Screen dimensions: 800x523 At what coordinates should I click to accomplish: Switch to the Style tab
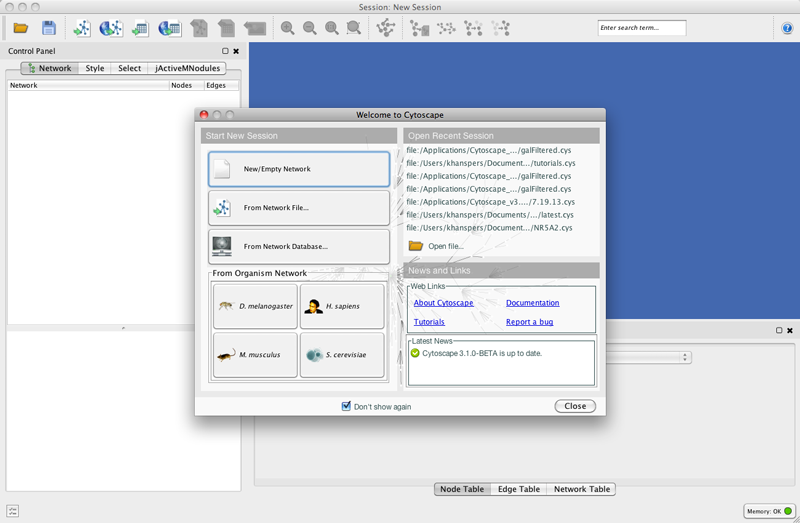94,68
